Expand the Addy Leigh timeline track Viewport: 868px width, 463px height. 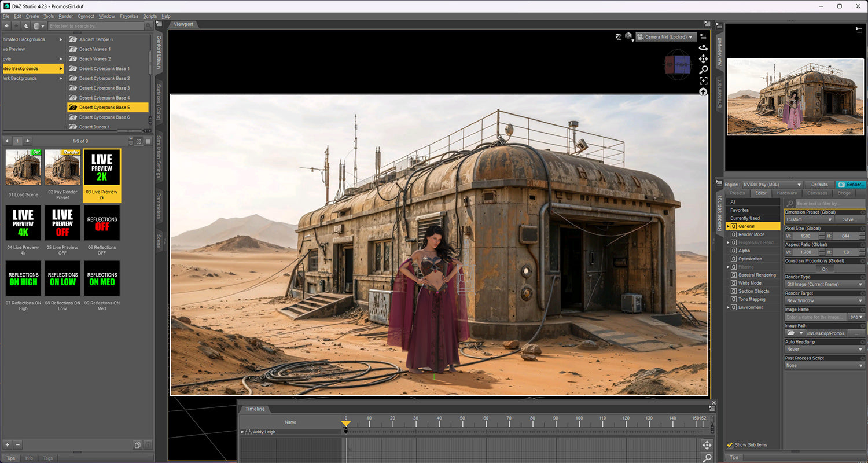[242, 432]
